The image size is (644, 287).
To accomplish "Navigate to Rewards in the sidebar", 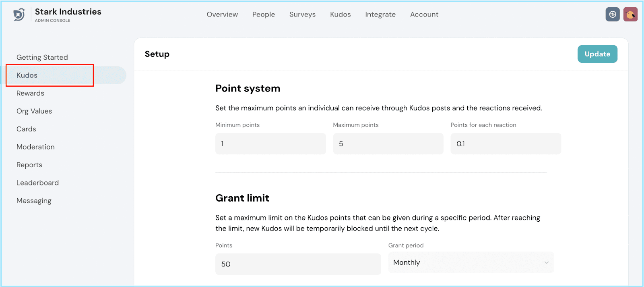I will [30, 93].
